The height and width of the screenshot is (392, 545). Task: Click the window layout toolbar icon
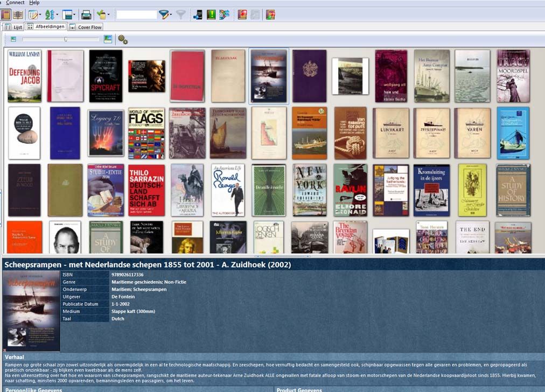[x=67, y=15]
